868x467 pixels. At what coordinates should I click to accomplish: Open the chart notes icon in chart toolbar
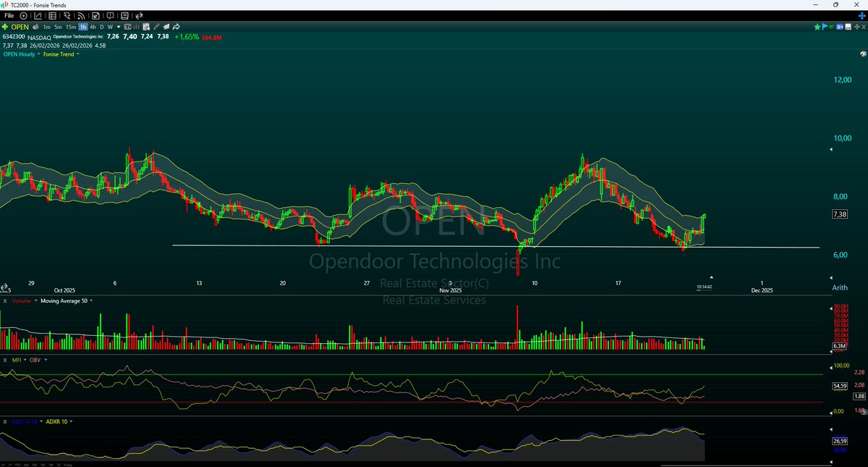(146, 27)
